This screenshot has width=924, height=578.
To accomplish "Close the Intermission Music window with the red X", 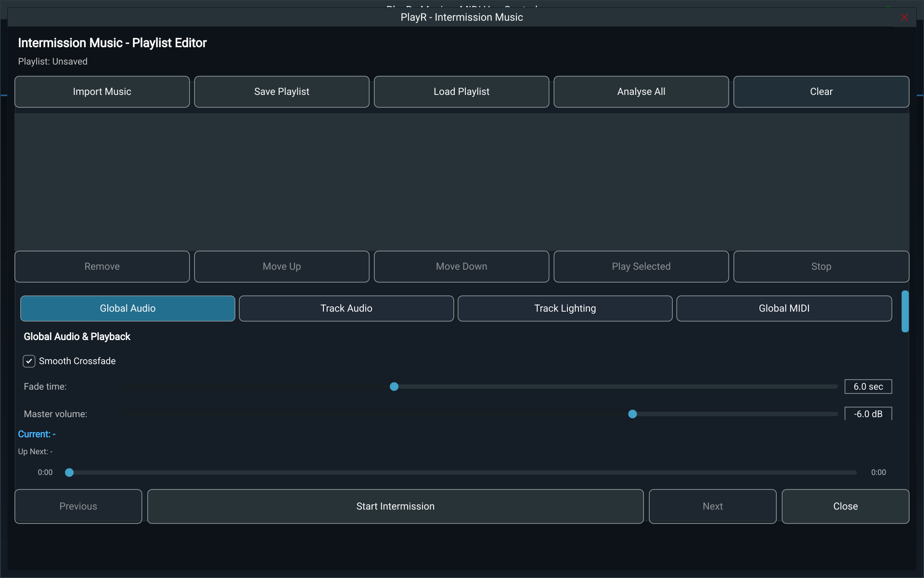I will (904, 18).
